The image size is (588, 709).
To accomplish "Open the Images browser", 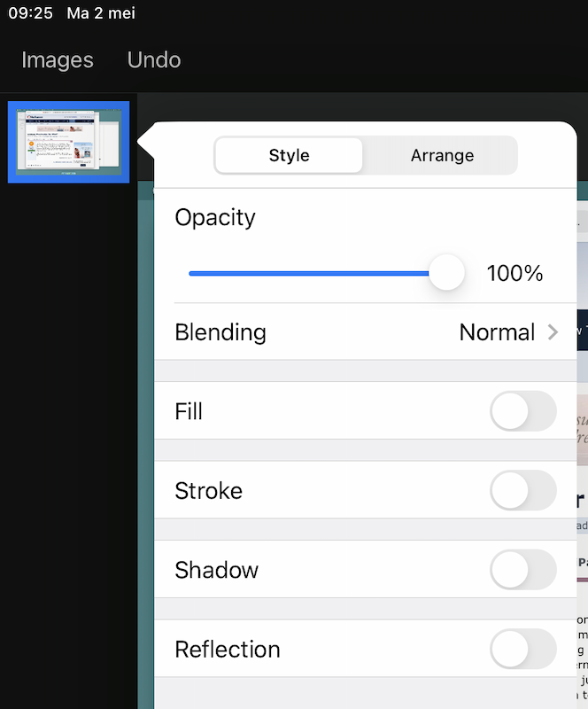I will (57, 60).
